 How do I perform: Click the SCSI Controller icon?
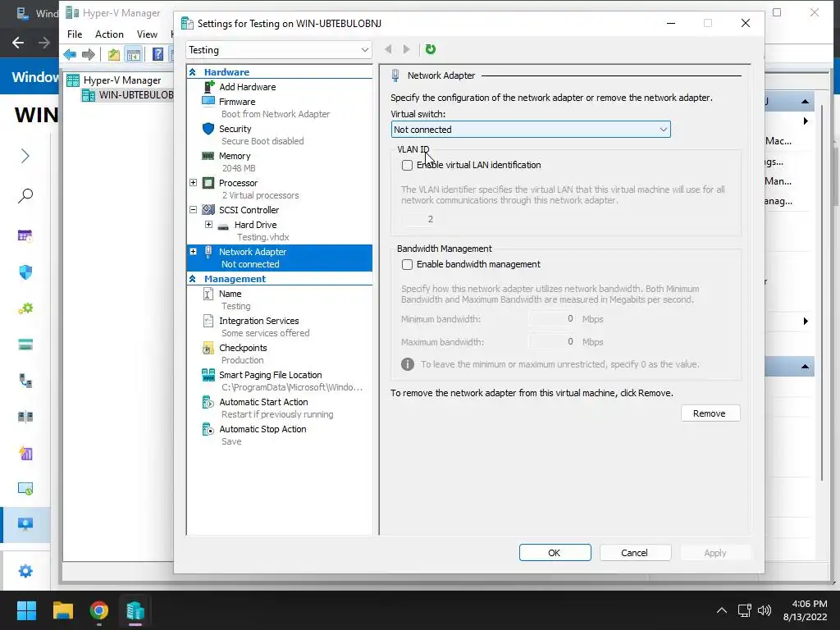[x=208, y=209]
